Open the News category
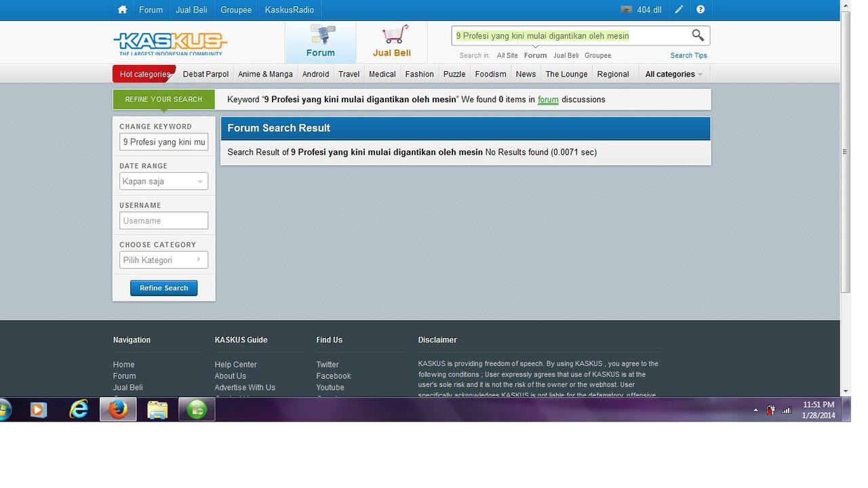The width and height of the screenshot is (868, 488). (x=526, y=74)
